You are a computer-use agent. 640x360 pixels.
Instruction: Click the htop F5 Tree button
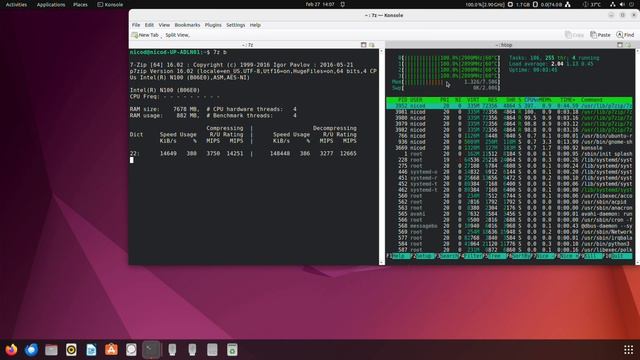(497, 256)
